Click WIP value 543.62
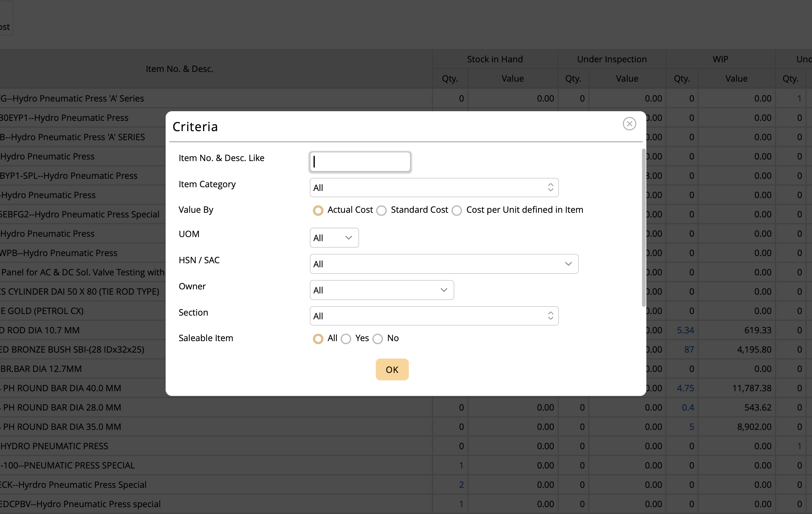The width and height of the screenshot is (812, 514). (x=758, y=407)
